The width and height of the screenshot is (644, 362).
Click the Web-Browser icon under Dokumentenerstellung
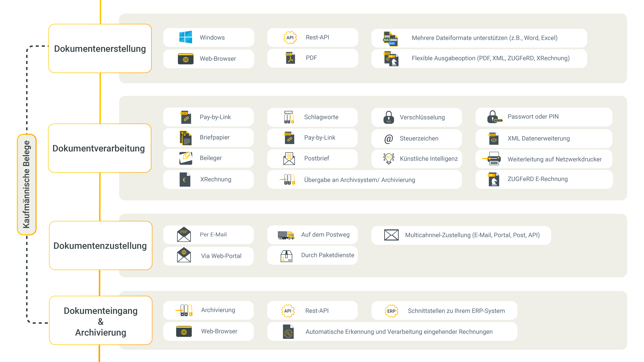tap(185, 59)
